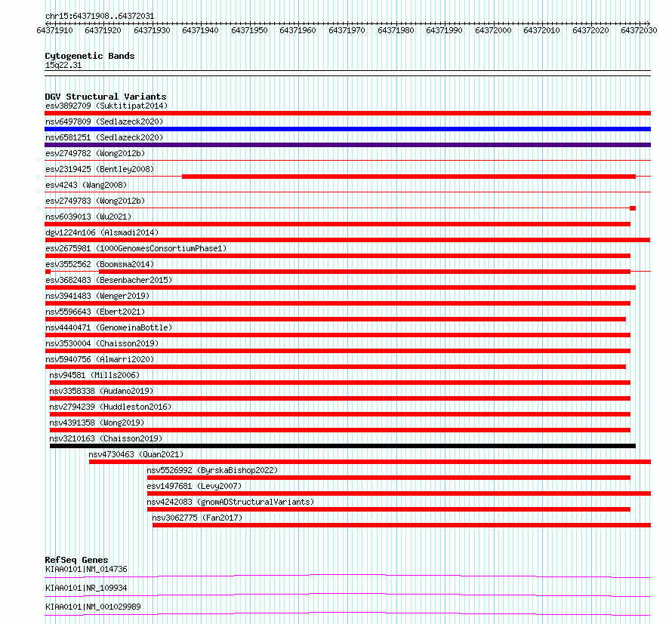
Task: Select the 15q22.31 band label
Action: click(63, 65)
